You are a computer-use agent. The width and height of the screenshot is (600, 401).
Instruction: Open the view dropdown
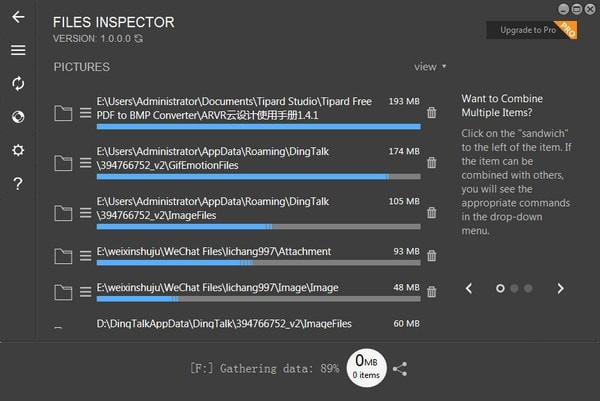[x=430, y=67]
